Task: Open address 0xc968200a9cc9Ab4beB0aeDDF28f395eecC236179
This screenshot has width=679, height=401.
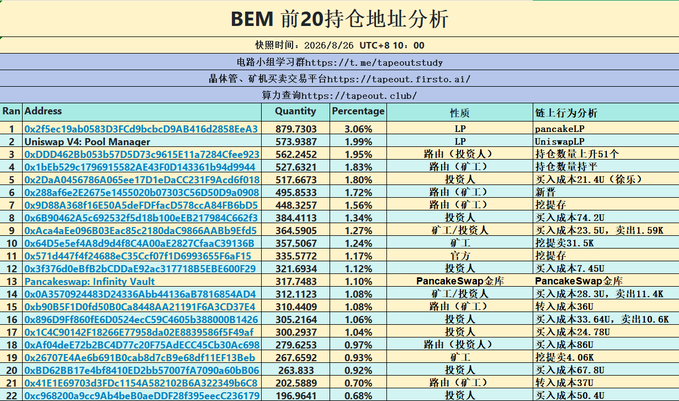Action: (x=142, y=395)
